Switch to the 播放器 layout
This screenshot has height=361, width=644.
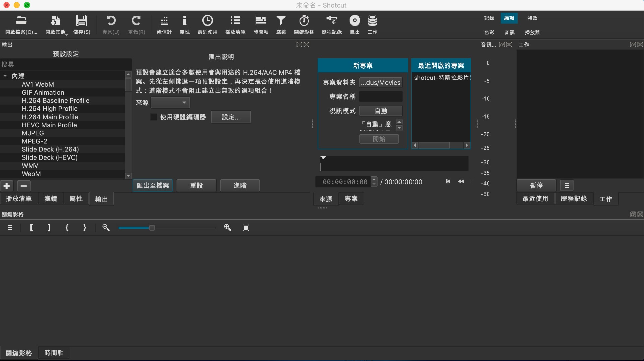pyautogui.click(x=532, y=32)
